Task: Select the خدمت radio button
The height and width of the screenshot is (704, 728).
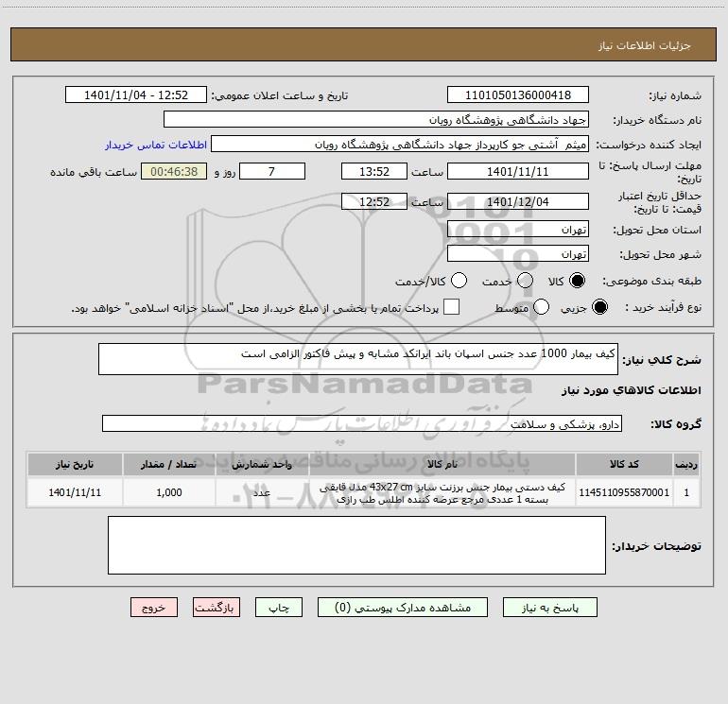Action: 525,281
